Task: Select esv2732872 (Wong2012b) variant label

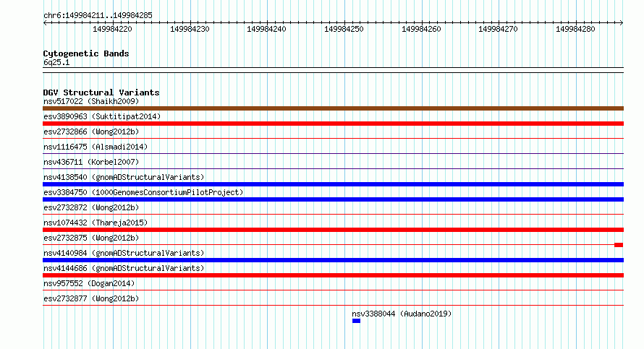Action: (x=91, y=207)
